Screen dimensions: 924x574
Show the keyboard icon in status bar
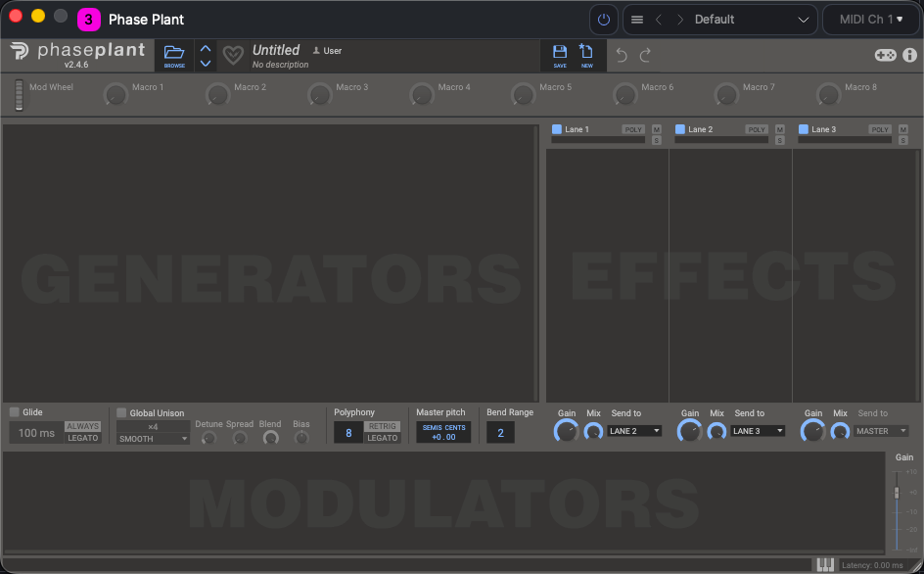pos(825,564)
